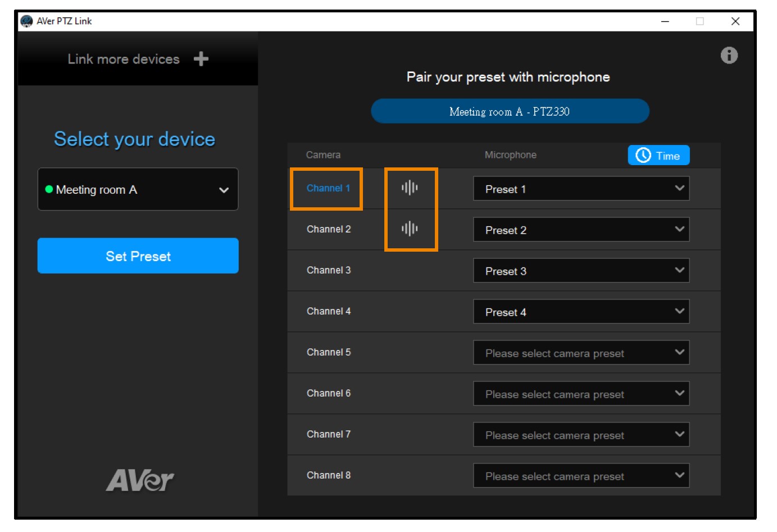Click the AVer PTZ Link app icon in title bar
Image resolution: width=777 pixels, height=532 pixels.
coord(26,21)
